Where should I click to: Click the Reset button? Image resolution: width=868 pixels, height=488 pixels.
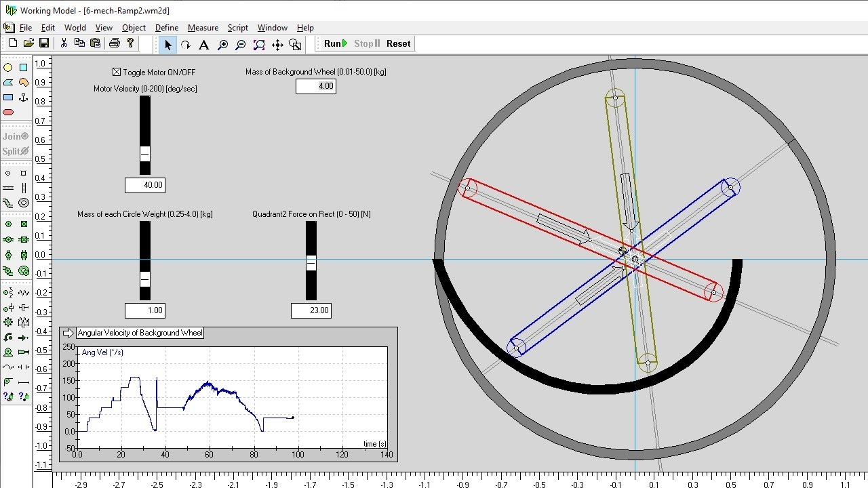point(399,43)
